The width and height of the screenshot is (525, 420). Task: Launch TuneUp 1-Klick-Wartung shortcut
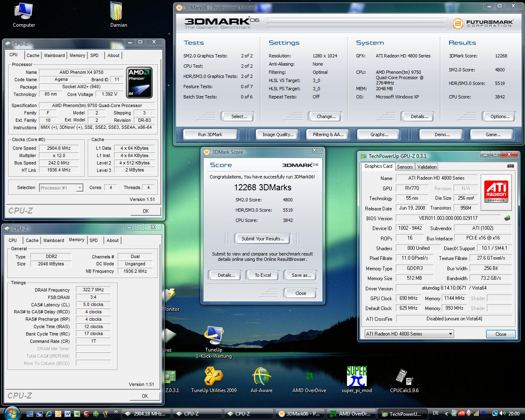click(x=214, y=342)
